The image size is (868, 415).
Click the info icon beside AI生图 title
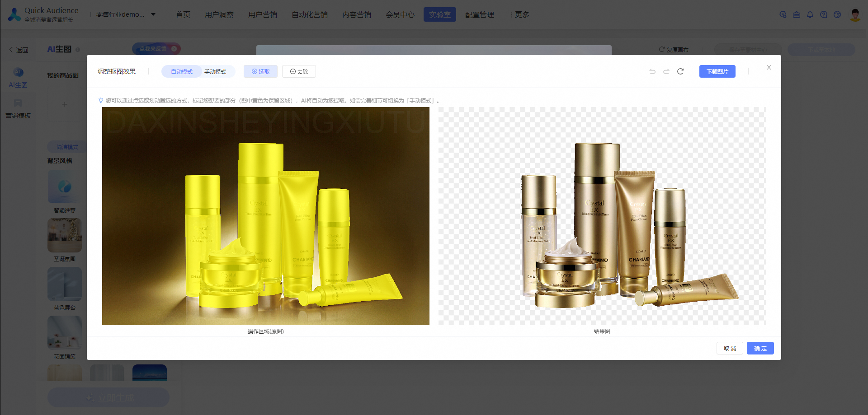(x=78, y=49)
